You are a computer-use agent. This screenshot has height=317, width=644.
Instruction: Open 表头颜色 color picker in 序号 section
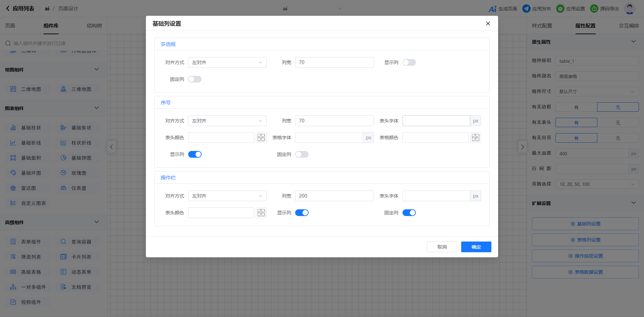[x=261, y=138]
